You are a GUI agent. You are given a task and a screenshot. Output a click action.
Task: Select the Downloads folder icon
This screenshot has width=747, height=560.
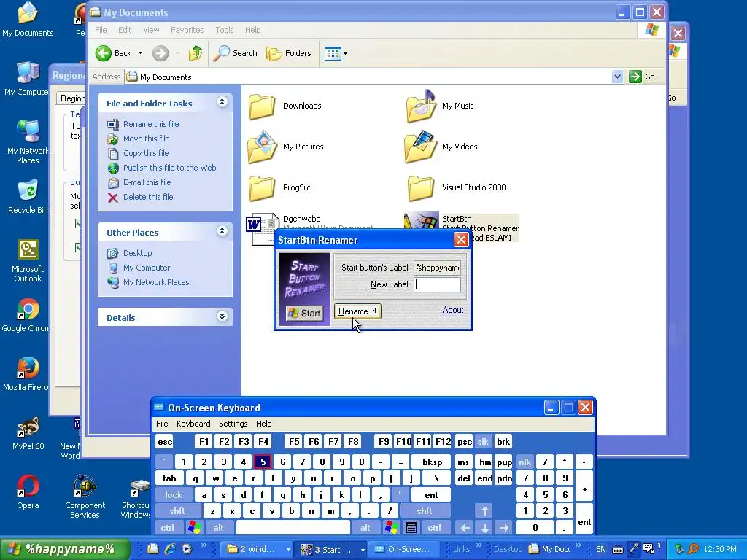point(262,106)
